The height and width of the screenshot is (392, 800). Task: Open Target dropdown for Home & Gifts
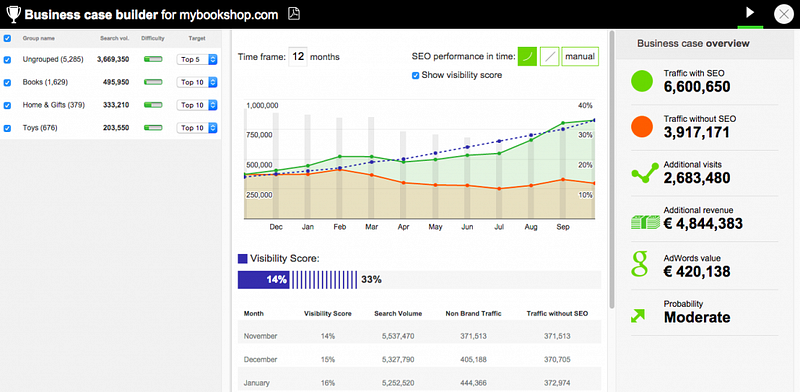tap(197, 105)
